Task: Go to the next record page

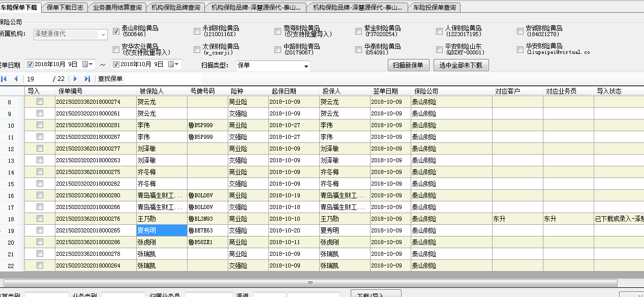Action: pyautogui.click(x=75, y=79)
